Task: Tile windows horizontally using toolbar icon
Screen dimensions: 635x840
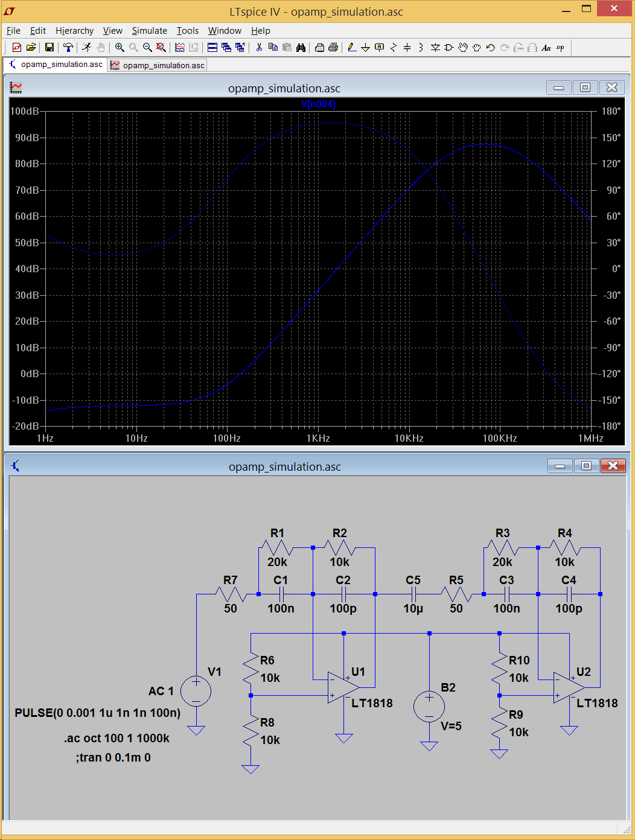Action: pos(212,48)
